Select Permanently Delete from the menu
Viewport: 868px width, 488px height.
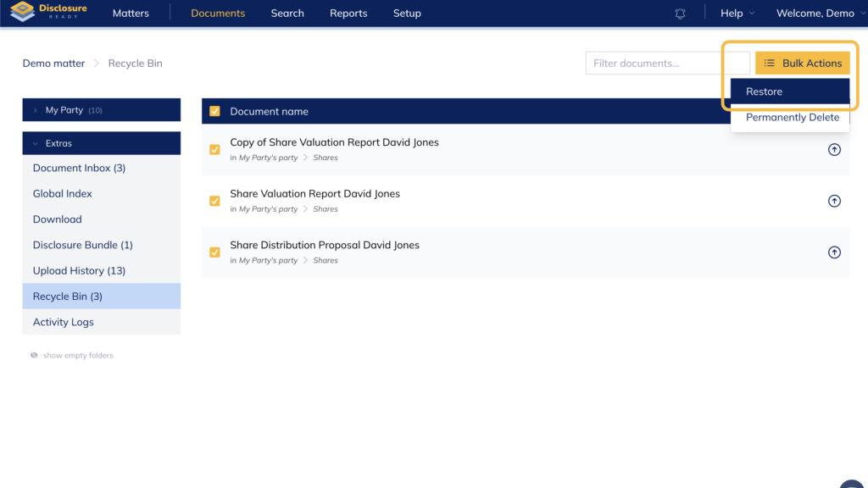792,118
